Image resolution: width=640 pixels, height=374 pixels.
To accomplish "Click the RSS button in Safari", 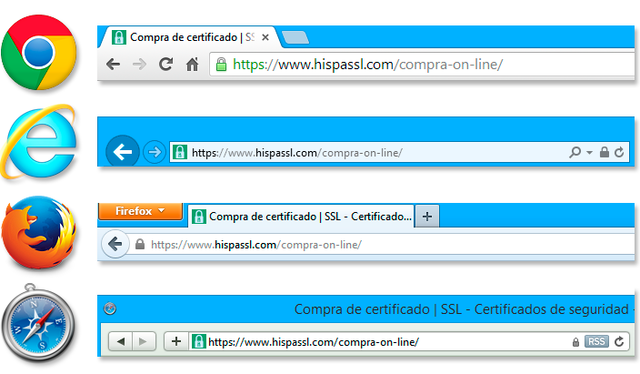I will (596, 341).
